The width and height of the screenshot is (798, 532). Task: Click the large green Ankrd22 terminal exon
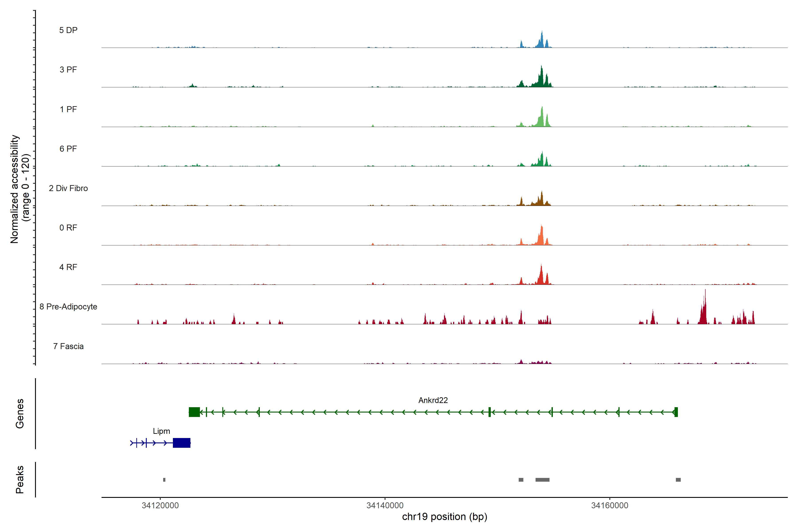point(194,412)
